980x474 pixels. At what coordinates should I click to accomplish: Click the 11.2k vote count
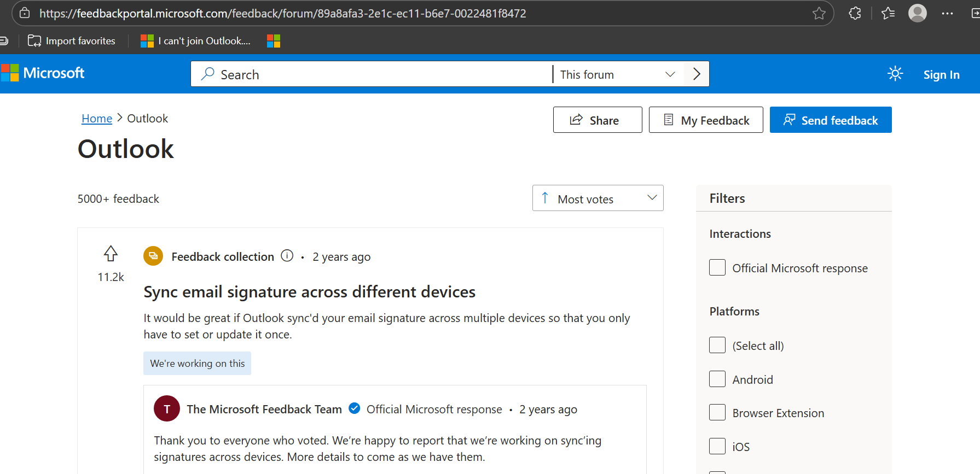coord(111,277)
